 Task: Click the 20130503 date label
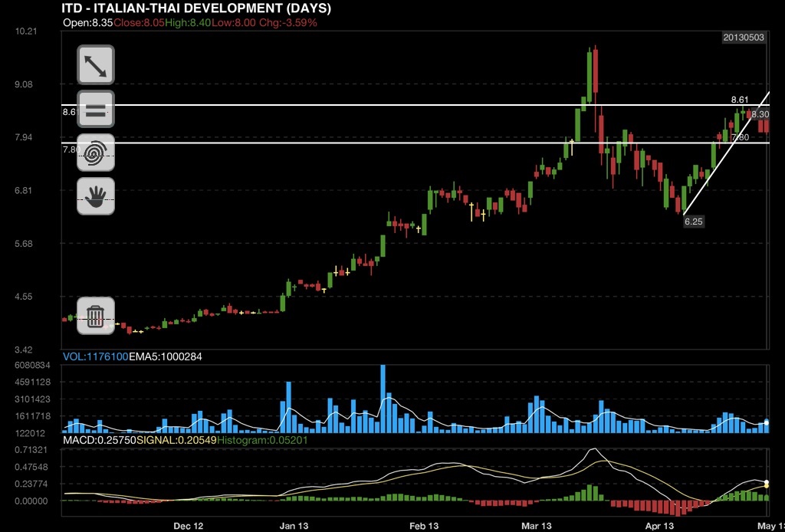click(x=744, y=38)
